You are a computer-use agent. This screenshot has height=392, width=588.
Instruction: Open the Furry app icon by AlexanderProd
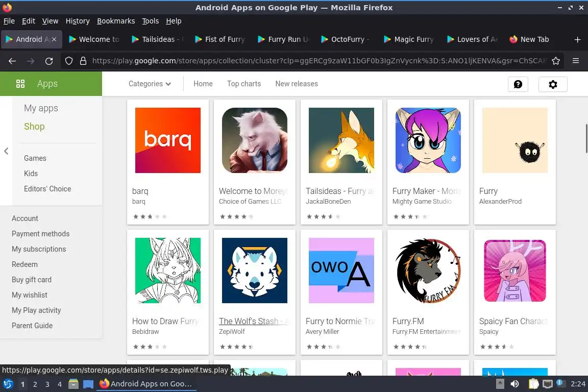[515, 140]
